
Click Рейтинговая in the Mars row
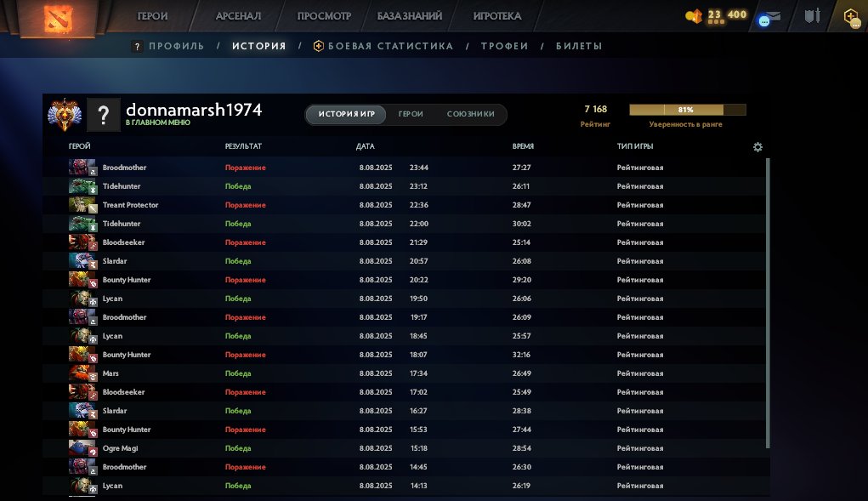pos(640,373)
